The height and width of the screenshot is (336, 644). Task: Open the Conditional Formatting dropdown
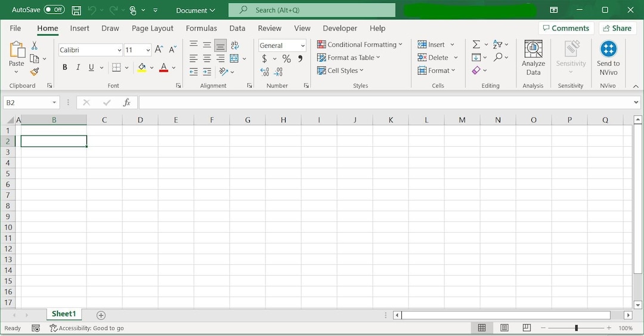click(x=360, y=44)
